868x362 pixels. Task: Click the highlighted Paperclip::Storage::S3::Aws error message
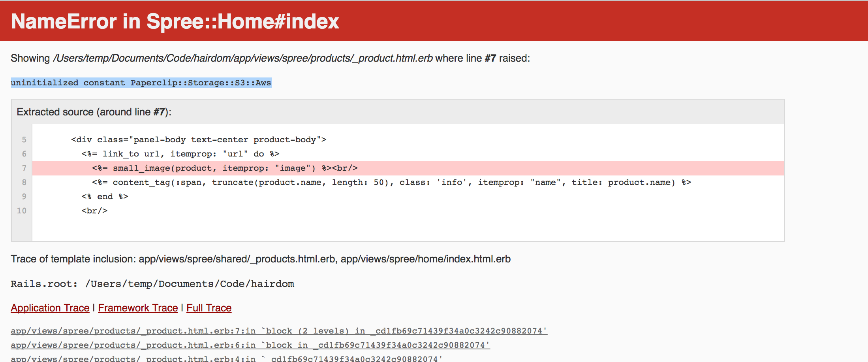tap(141, 83)
